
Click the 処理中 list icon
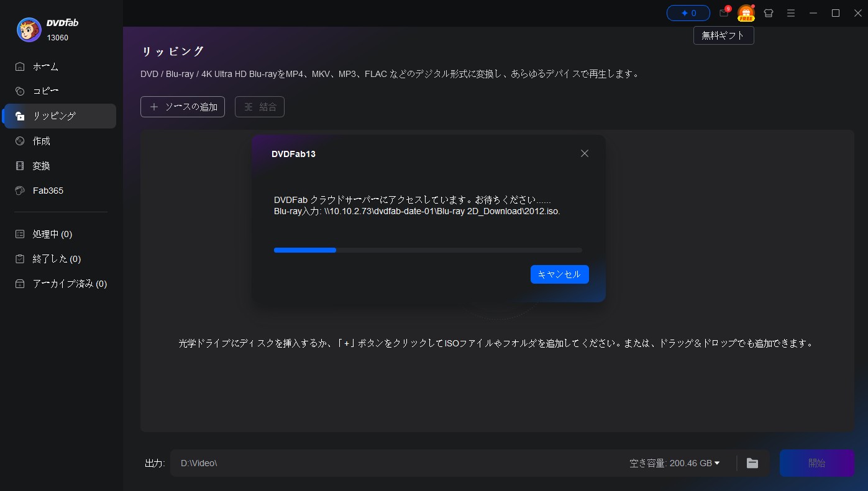pos(21,234)
